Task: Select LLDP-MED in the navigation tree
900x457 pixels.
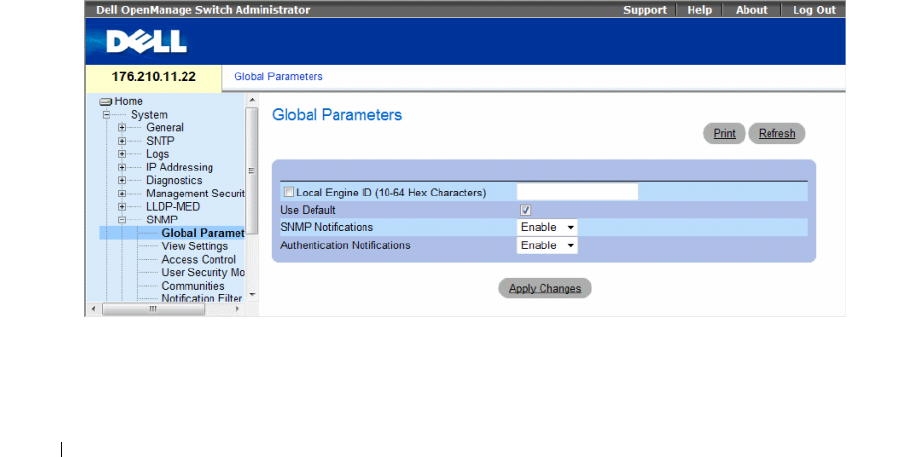Action: tap(173, 207)
